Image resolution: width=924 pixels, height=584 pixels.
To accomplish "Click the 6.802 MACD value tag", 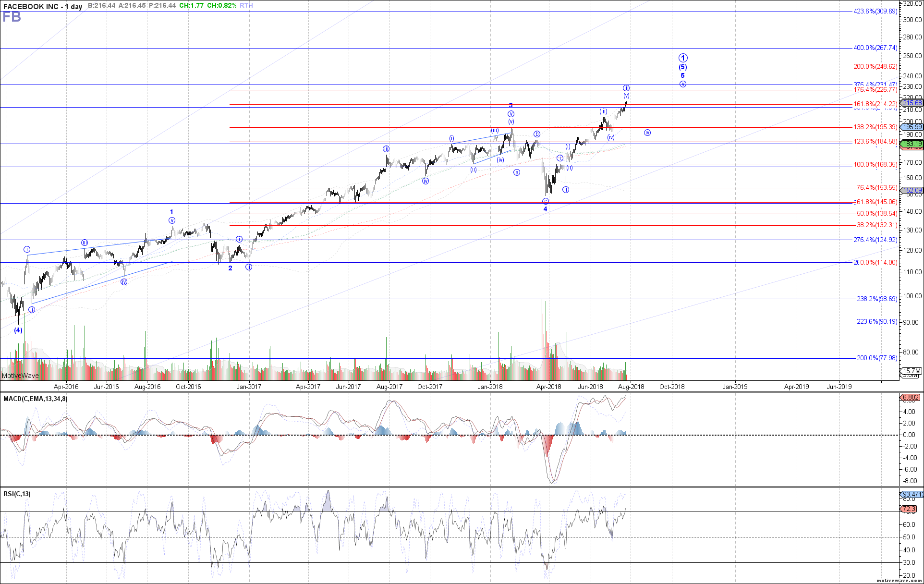I will (910, 397).
